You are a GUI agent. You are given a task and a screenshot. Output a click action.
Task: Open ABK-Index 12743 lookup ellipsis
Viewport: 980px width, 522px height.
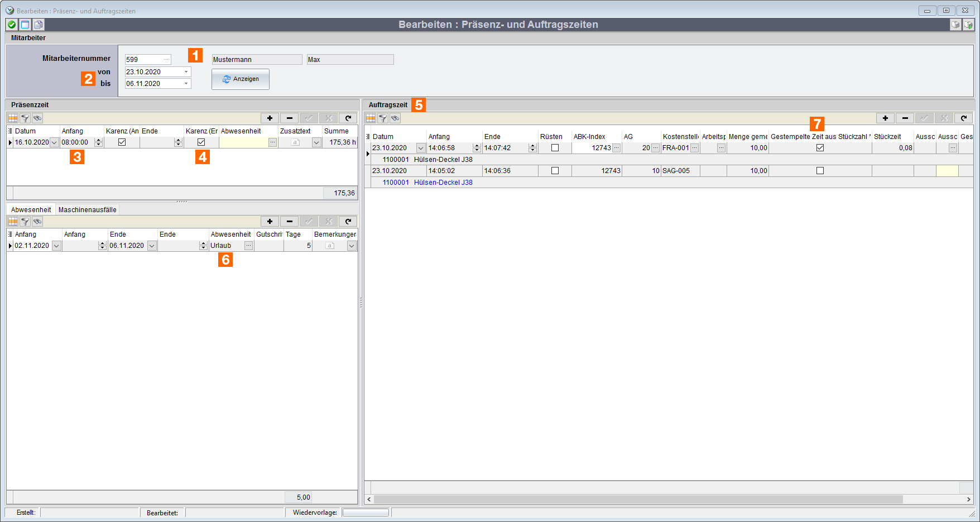point(616,148)
